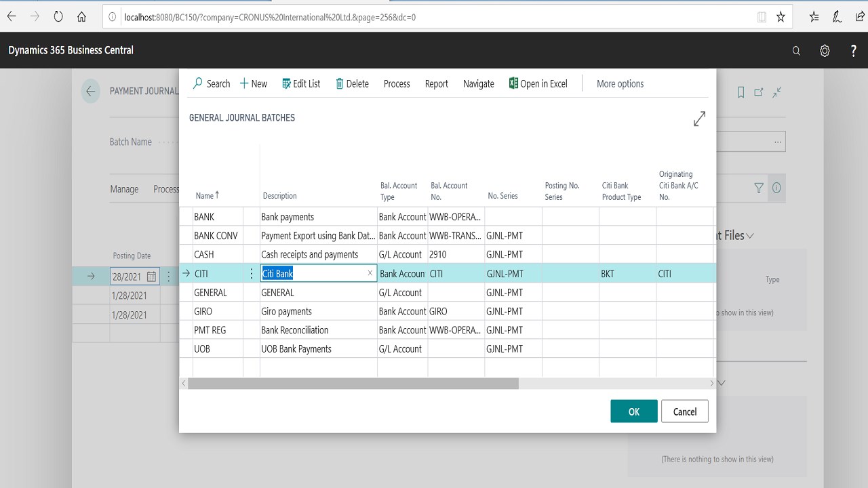Viewport: 868px width, 488px height.
Task: Click the browser back arrow
Action: coord(12,17)
